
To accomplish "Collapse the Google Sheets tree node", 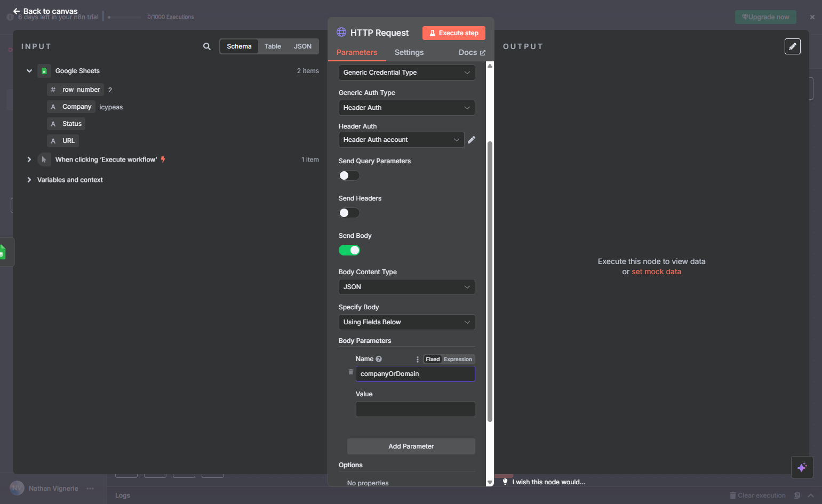I will click(x=29, y=71).
